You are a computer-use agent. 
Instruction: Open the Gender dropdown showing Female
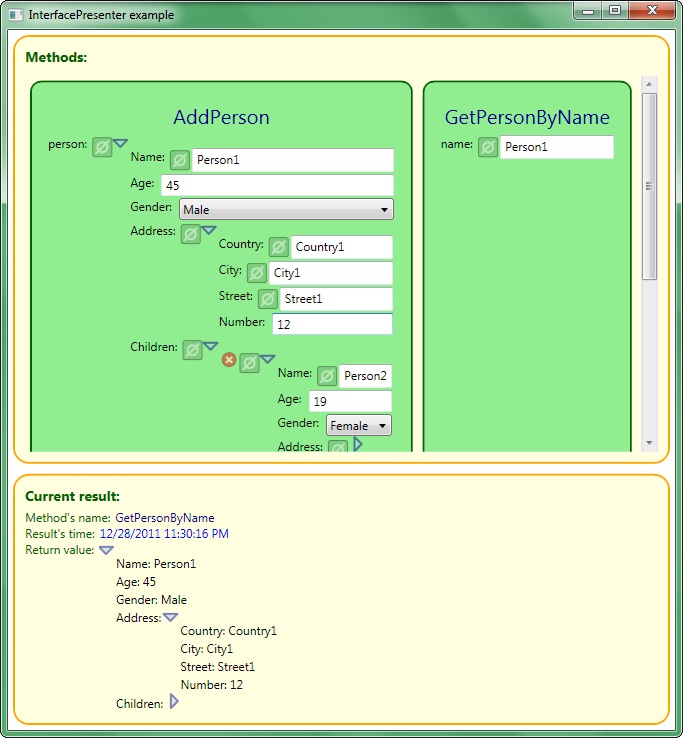click(359, 425)
